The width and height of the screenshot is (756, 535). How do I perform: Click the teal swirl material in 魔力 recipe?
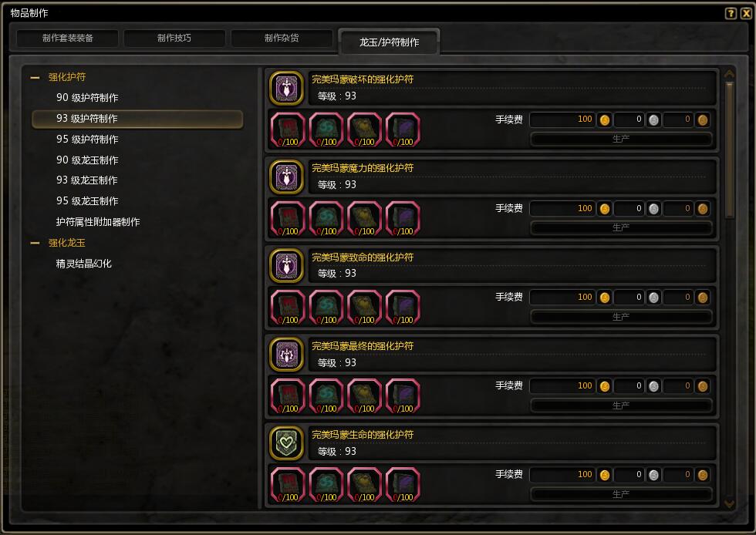[x=326, y=219]
